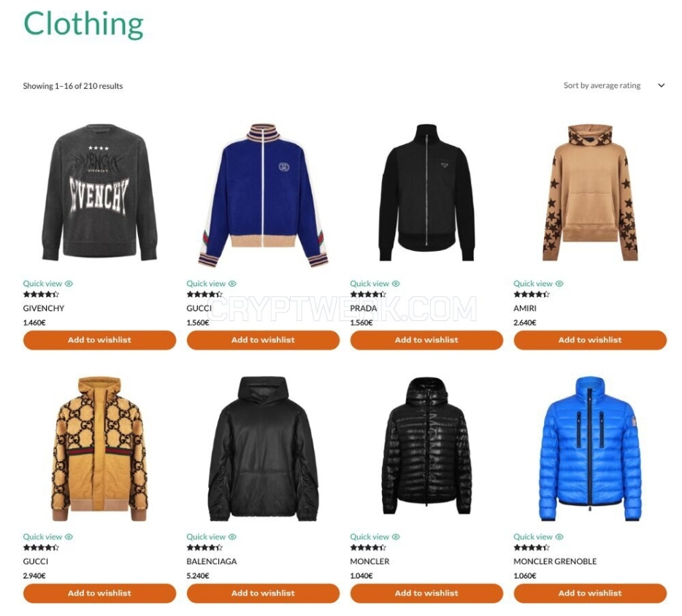Add the Givenchy sweatshirt to the wishlist
This screenshot has height=616, width=682.
coord(99,340)
